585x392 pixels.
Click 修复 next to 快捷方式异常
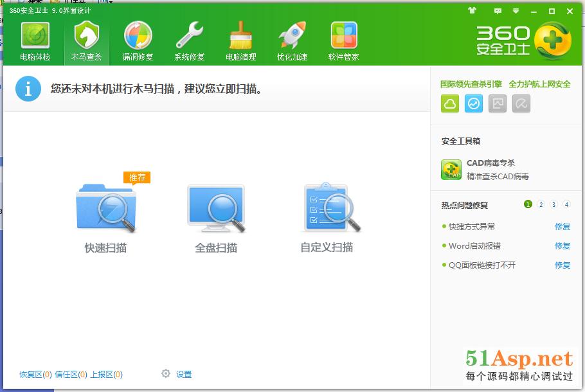[x=562, y=226]
